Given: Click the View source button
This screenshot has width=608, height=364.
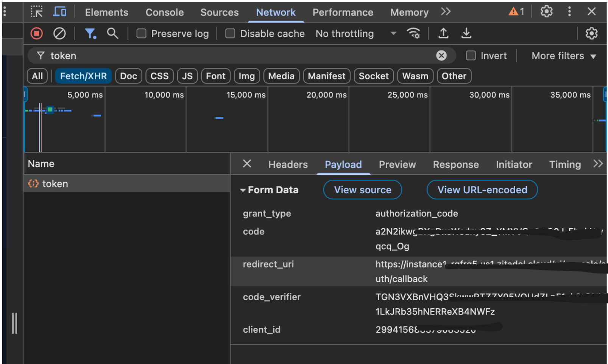Looking at the screenshot, I should [362, 190].
